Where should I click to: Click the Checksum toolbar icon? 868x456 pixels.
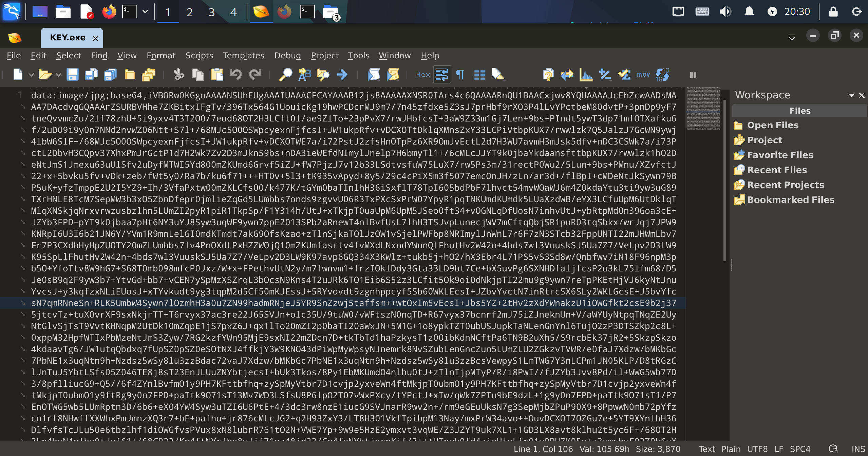(624, 74)
